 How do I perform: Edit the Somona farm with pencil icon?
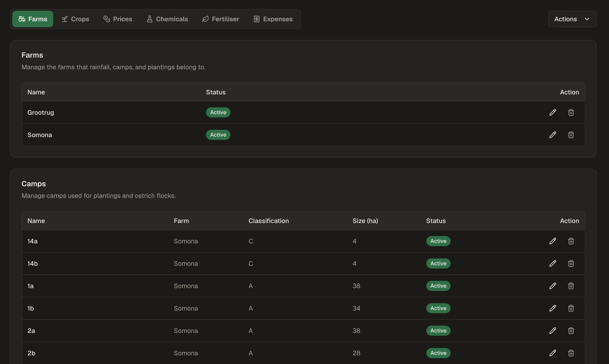click(553, 135)
